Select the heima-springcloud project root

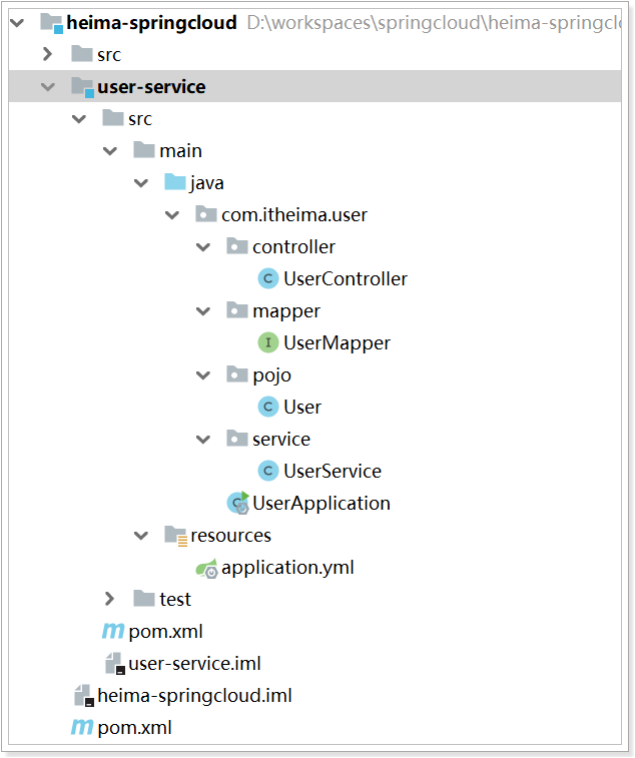click(152, 22)
